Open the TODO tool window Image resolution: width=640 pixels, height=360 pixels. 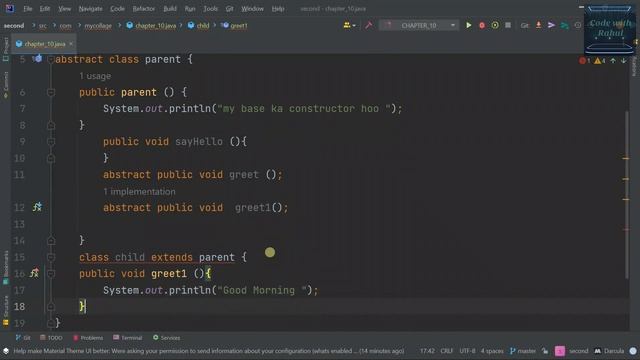click(x=51, y=338)
